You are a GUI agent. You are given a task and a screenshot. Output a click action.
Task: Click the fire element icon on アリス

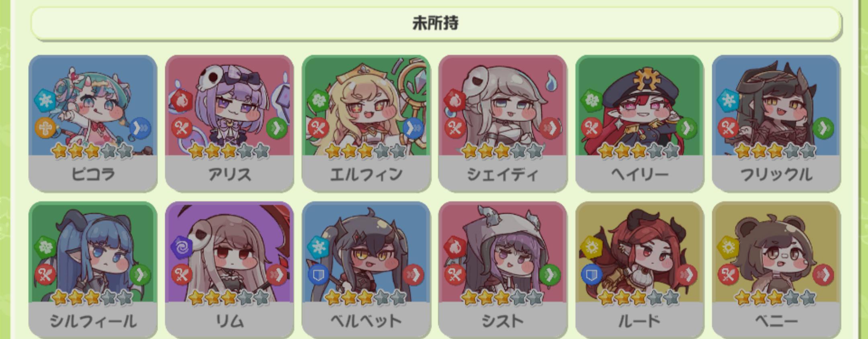tap(182, 100)
